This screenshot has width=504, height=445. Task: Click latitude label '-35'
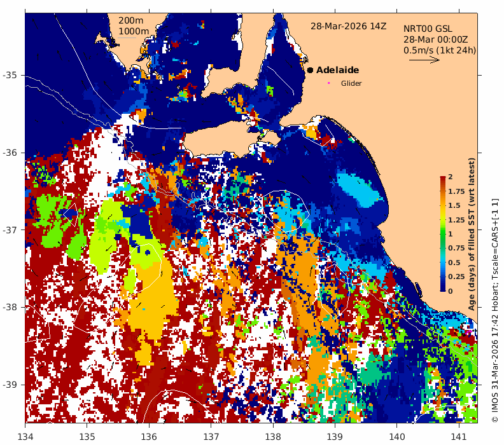10,75
